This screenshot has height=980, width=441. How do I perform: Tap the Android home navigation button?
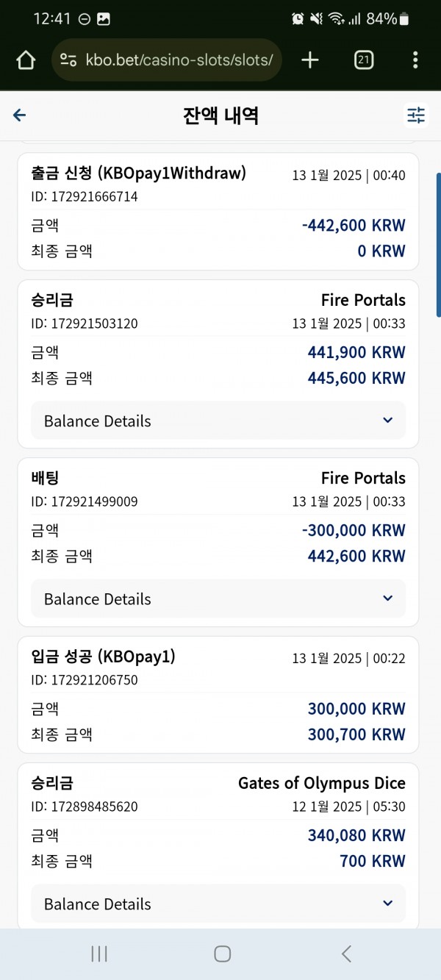coord(222,954)
